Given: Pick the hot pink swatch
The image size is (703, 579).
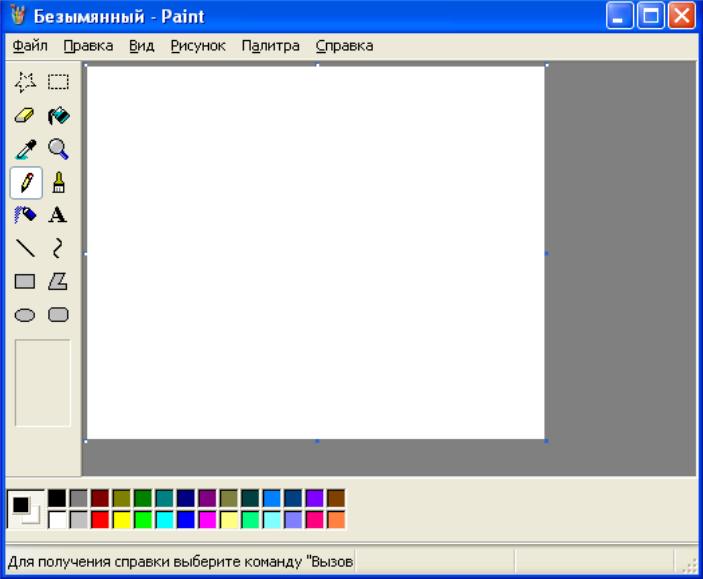Looking at the screenshot, I should tap(315, 520).
